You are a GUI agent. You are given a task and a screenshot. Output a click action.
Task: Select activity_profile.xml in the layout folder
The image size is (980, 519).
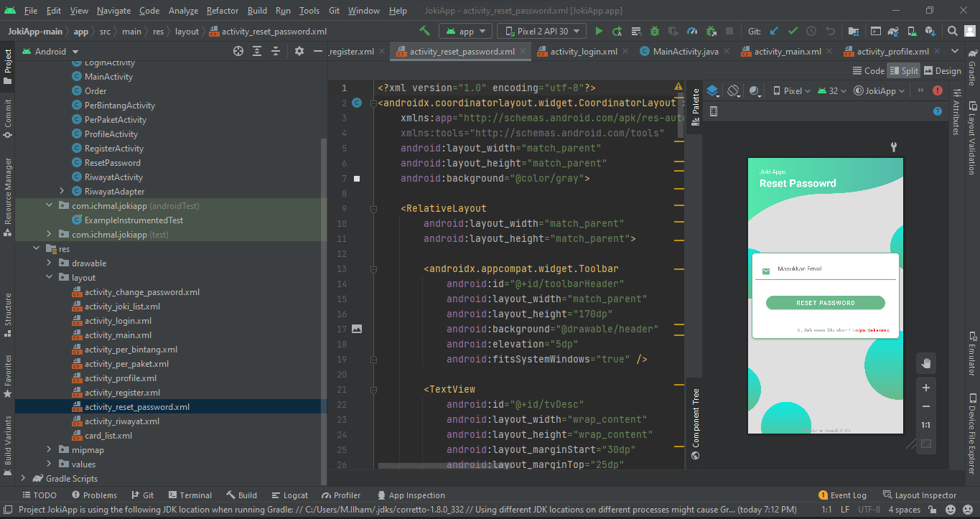[x=120, y=378]
